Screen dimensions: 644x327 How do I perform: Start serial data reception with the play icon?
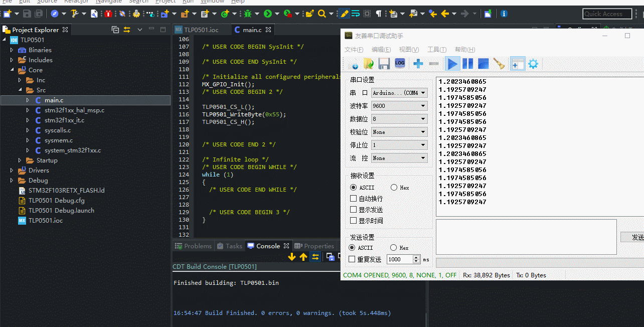(x=453, y=64)
